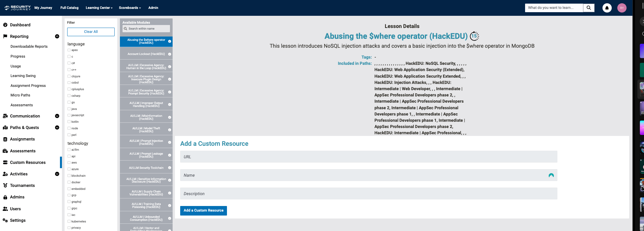Click the Custom Resources icon
Viewport: 644px width, 231px height.
click(x=5, y=162)
